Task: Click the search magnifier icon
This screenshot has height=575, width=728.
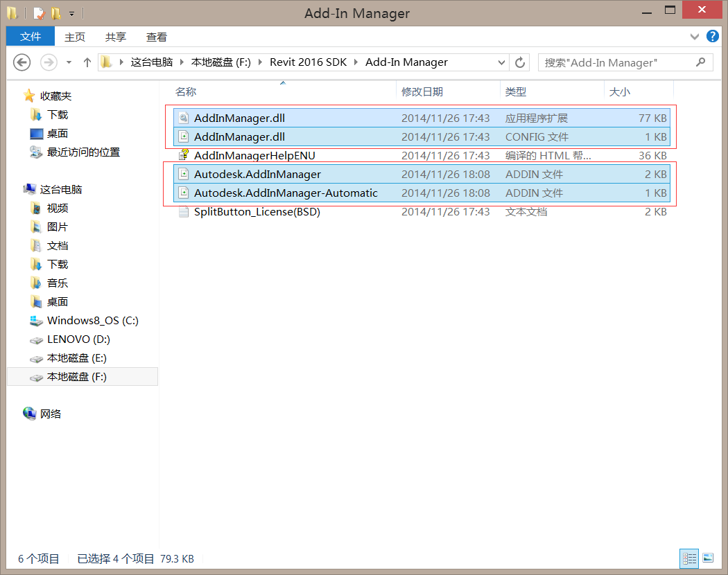Action: point(700,62)
